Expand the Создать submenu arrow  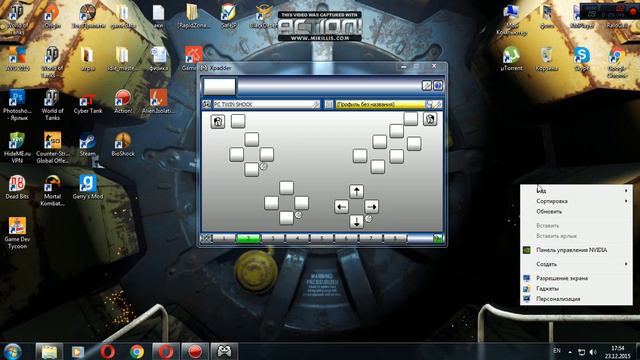click(626, 264)
